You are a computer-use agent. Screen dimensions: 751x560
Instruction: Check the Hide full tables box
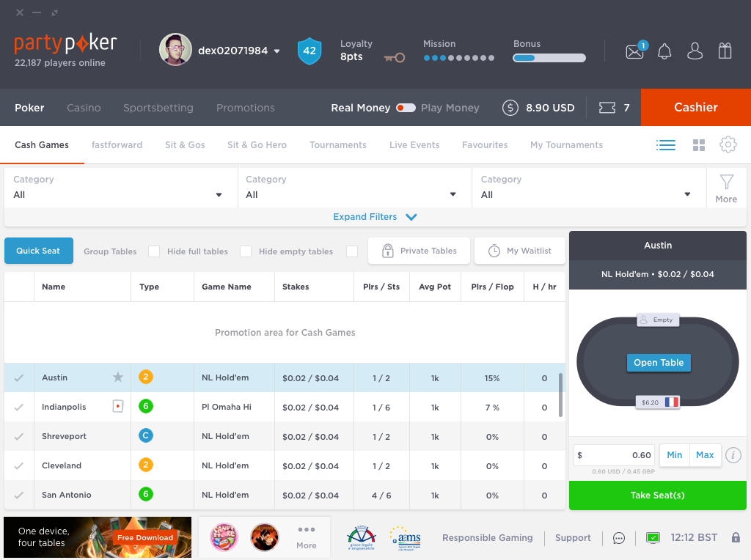click(246, 251)
